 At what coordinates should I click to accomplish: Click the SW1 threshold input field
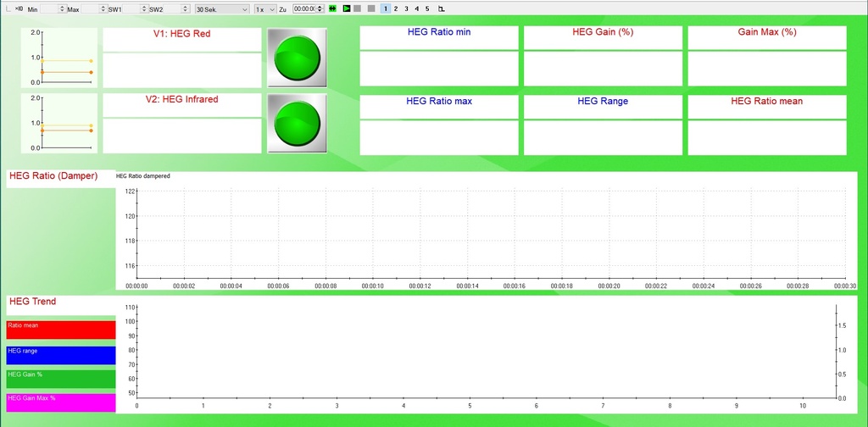(x=131, y=8)
